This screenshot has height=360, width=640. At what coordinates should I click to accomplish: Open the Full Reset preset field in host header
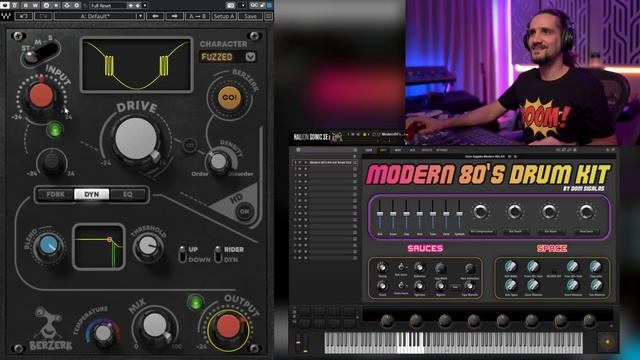[x=108, y=6]
